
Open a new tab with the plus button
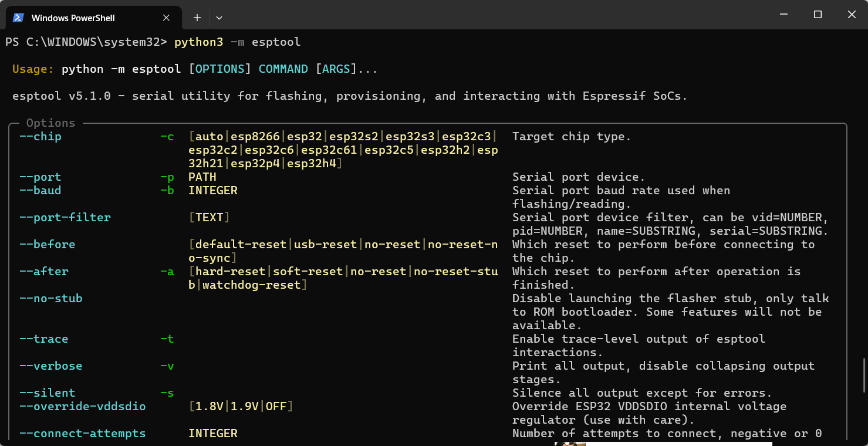click(x=197, y=18)
